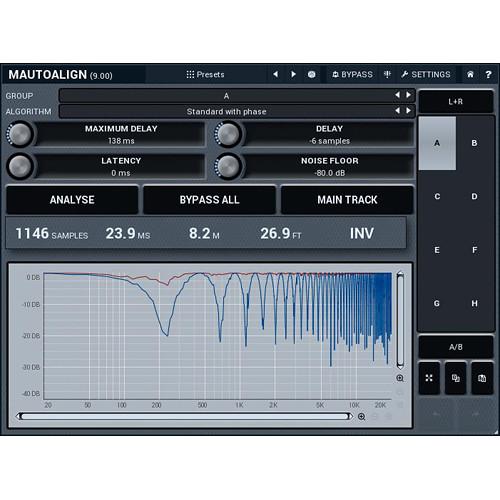Click the INV phase indicator

pos(362,233)
